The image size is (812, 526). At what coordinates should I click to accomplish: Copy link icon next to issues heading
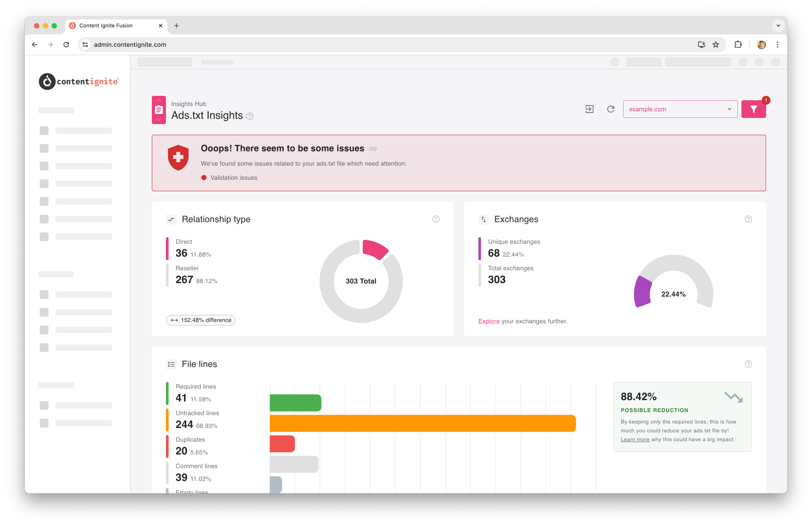[373, 149]
